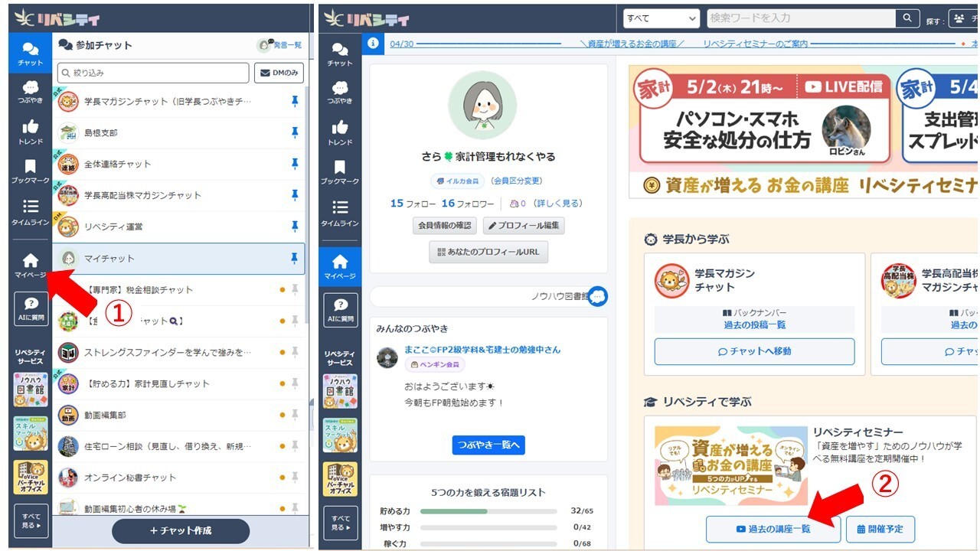Image resolution: width=980 pixels, height=551 pixels.
Task: Open つぶやき in the left window sidebar
Action: tap(31, 93)
